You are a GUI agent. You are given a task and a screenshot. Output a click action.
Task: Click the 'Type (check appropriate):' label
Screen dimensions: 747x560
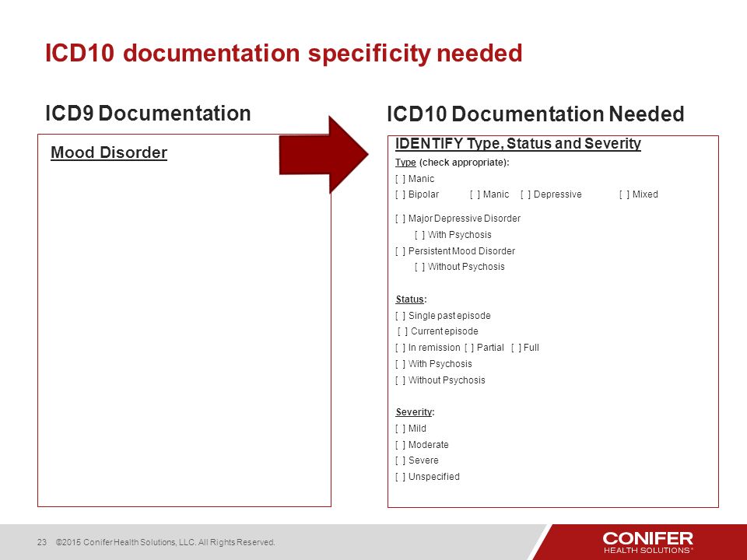point(452,163)
